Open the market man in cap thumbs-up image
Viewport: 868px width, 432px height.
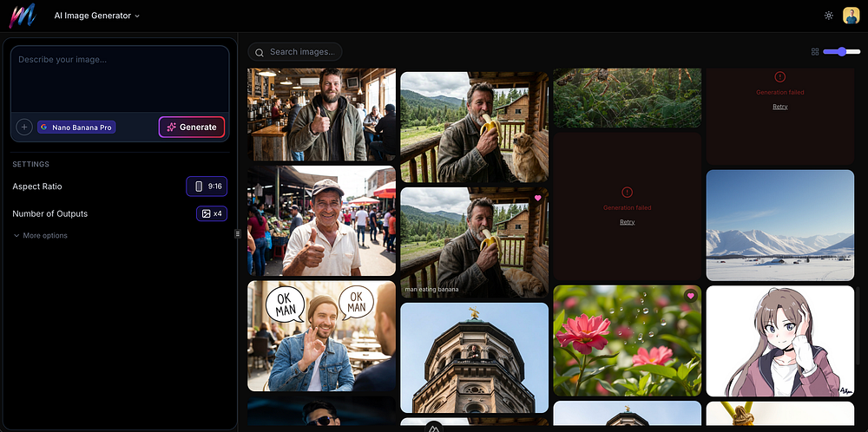[322, 220]
